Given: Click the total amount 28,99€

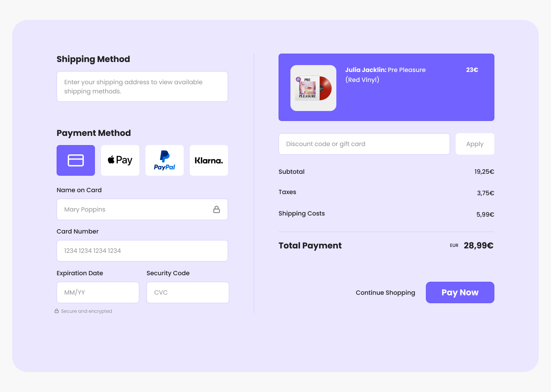Looking at the screenshot, I should 479,245.
